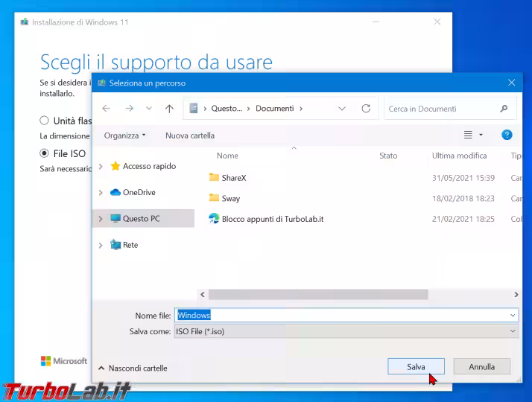
Task: Select the ShareX folder
Action: click(x=234, y=178)
